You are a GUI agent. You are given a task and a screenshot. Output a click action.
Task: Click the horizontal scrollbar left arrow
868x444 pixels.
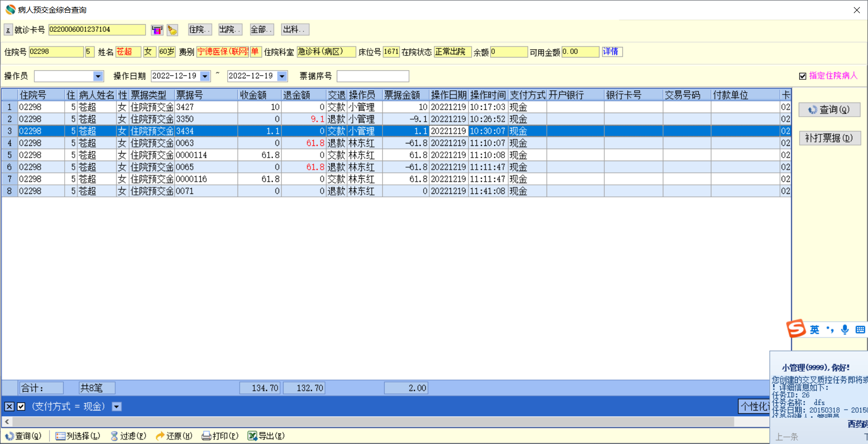[x=7, y=421]
